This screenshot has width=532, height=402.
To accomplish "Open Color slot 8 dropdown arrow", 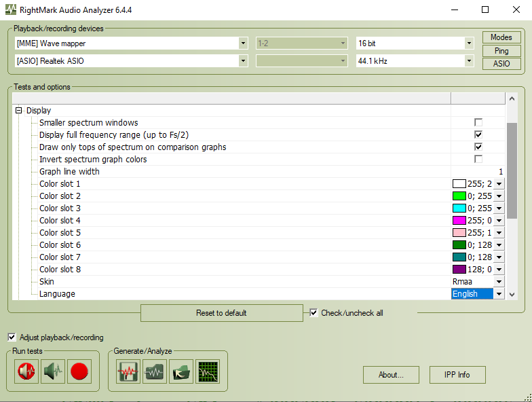I will tap(499, 269).
